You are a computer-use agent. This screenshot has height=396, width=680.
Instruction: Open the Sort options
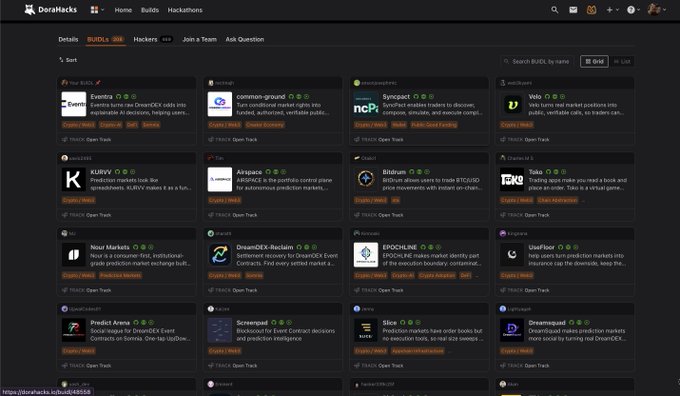(68, 60)
